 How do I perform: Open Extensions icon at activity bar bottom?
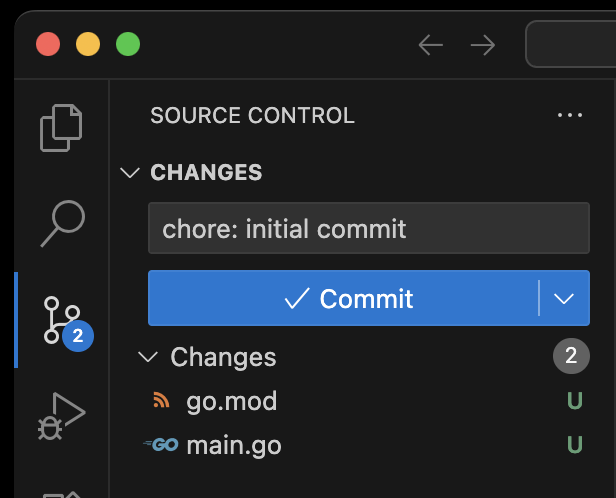coord(62,494)
